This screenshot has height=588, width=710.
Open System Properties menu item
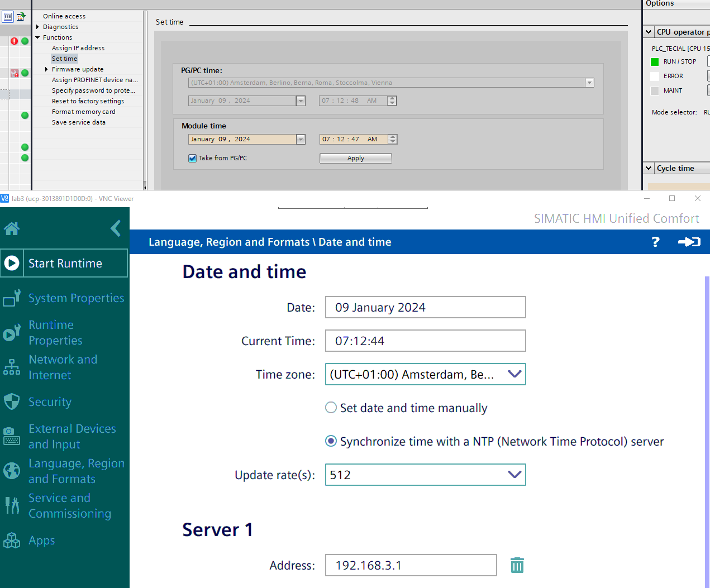click(76, 298)
